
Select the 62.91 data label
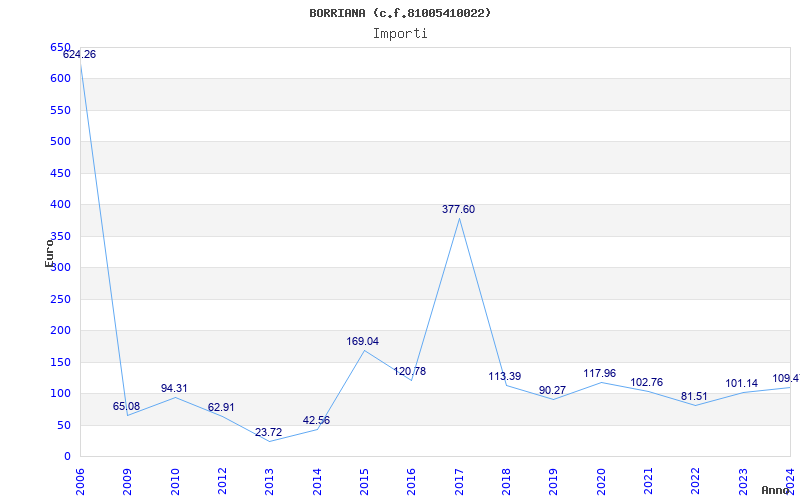(221, 408)
